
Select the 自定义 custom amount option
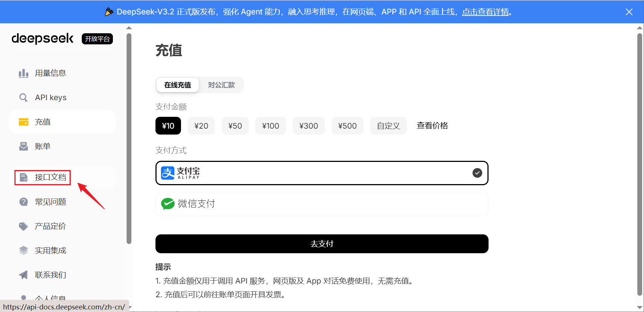(388, 126)
